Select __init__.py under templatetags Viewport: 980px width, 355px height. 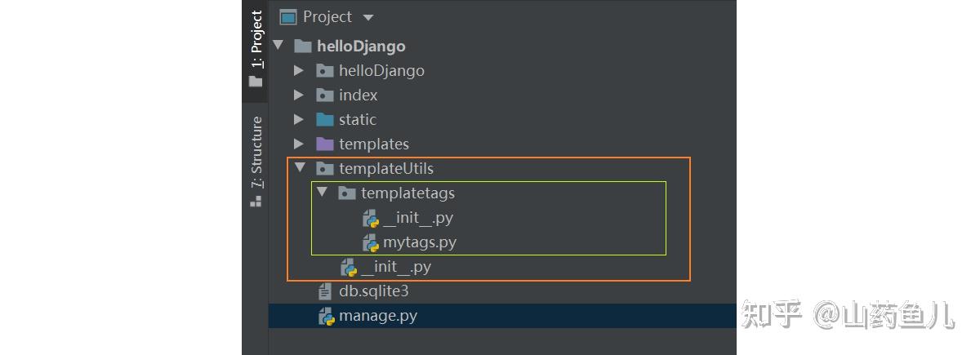(418, 218)
